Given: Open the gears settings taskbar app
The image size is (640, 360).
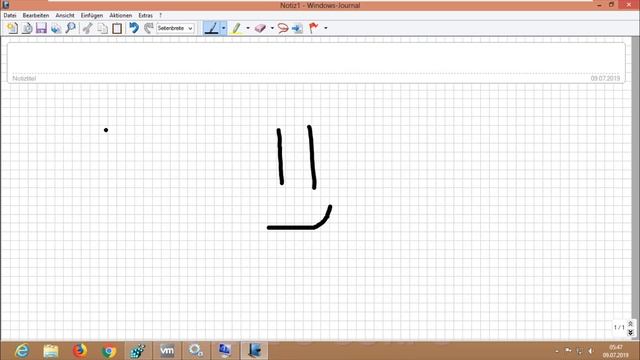Looking at the screenshot, I should 196,351.
